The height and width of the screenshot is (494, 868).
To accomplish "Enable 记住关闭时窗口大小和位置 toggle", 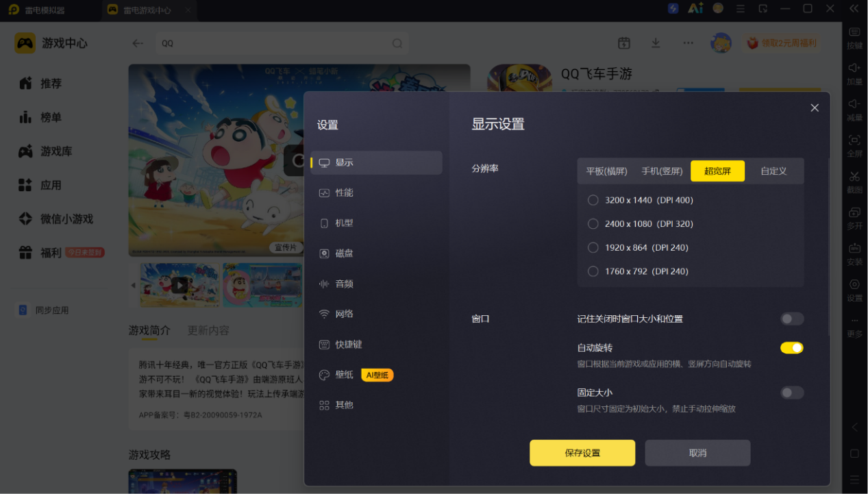I will tap(792, 319).
